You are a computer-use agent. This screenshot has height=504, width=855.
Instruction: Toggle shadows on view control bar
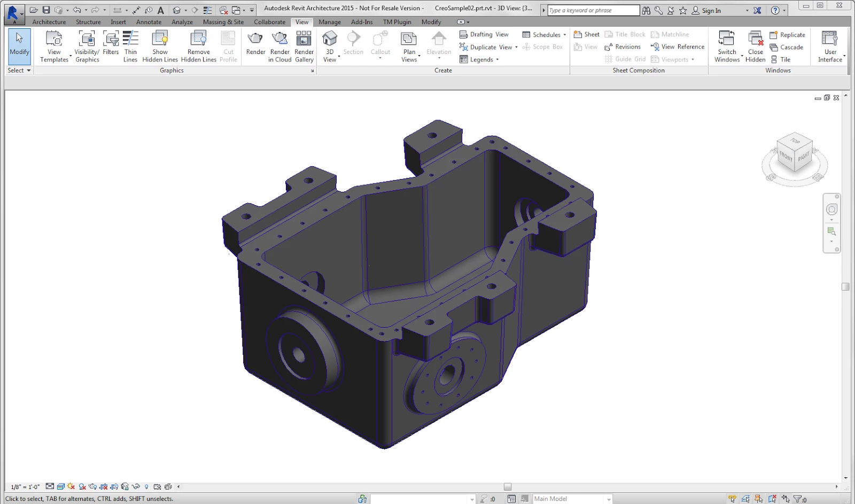pos(82,486)
